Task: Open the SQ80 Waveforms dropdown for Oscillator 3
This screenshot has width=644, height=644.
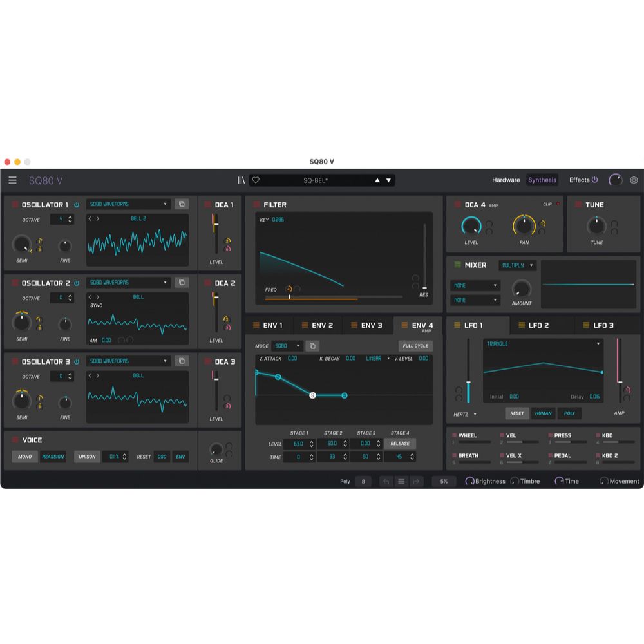Action: click(128, 361)
